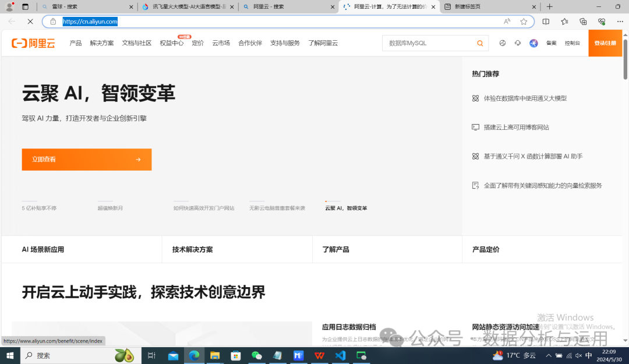629x364 pixels.
Task: Open the 控制台 link
Action: click(x=573, y=43)
